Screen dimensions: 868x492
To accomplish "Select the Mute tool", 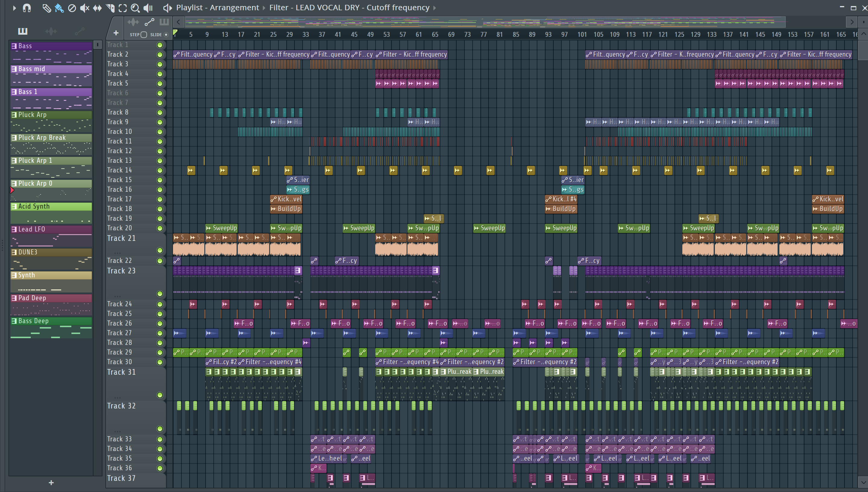I will tap(84, 8).
